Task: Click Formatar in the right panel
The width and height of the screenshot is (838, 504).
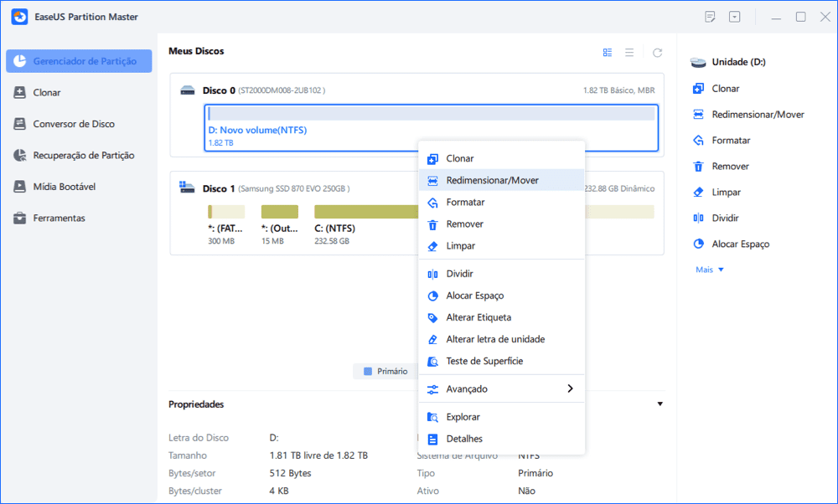Action: pos(722,141)
